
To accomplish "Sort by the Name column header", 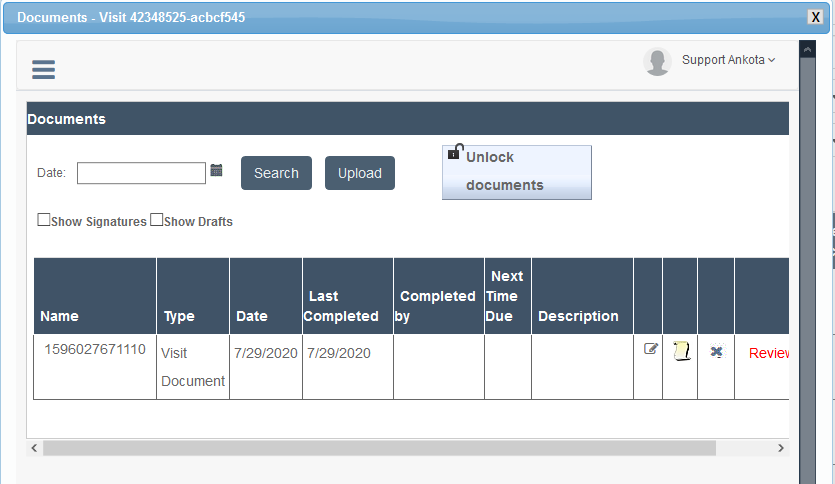I will pos(60,316).
